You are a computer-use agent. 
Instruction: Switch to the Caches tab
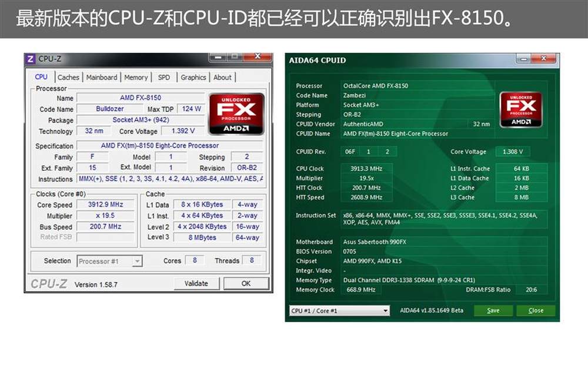pyautogui.click(x=68, y=78)
